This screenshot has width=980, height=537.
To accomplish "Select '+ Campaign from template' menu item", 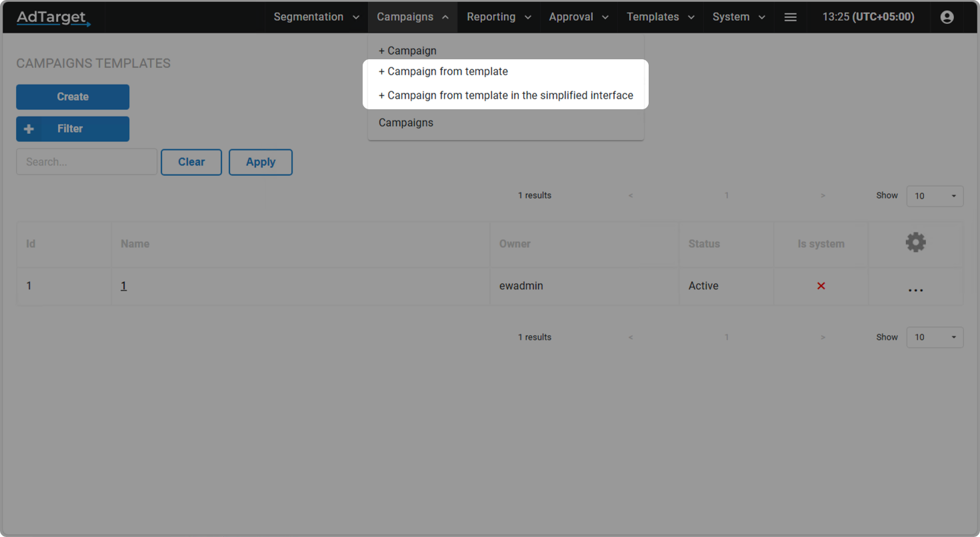I will coord(443,71).
